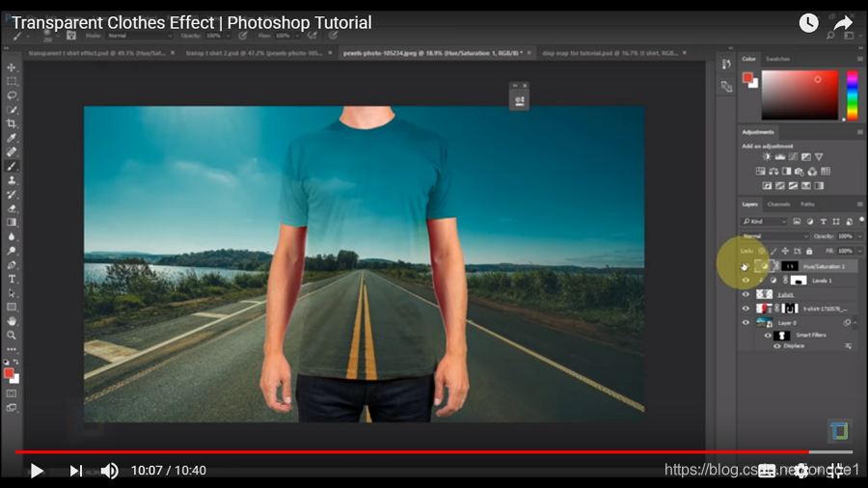Select the Eyedropper tool
Viewport: 868px width, 488px height.
pos(12,138)
